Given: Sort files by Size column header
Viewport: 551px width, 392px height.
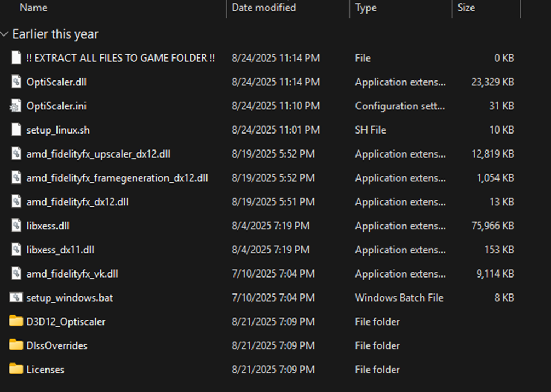Looking at the screenshot, I should [466, 8].
